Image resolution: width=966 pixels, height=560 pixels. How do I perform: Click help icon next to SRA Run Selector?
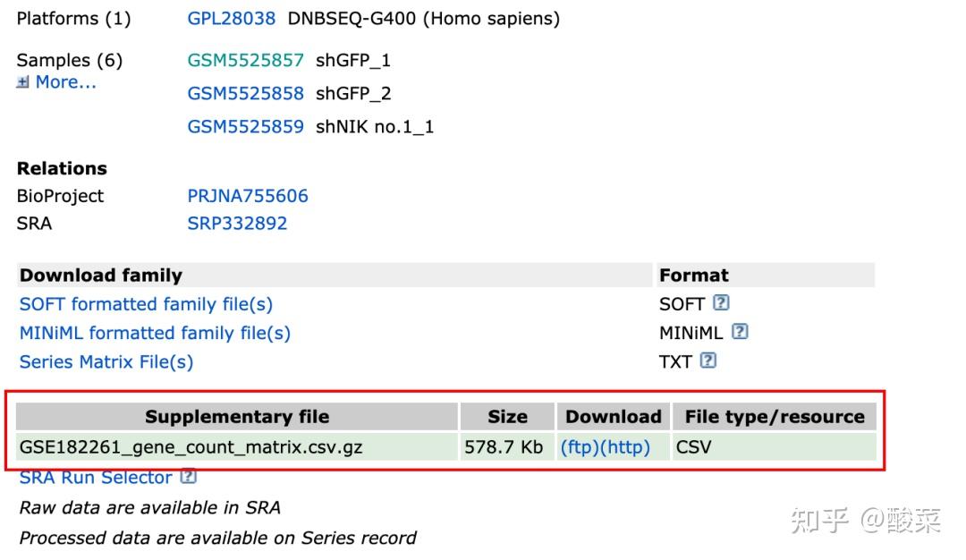(x=188, y=477)
